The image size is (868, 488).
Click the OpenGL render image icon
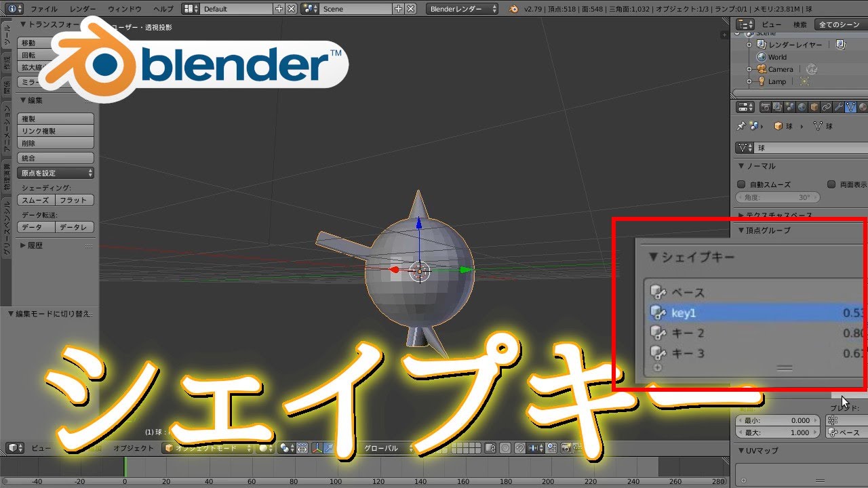[565, 448]
